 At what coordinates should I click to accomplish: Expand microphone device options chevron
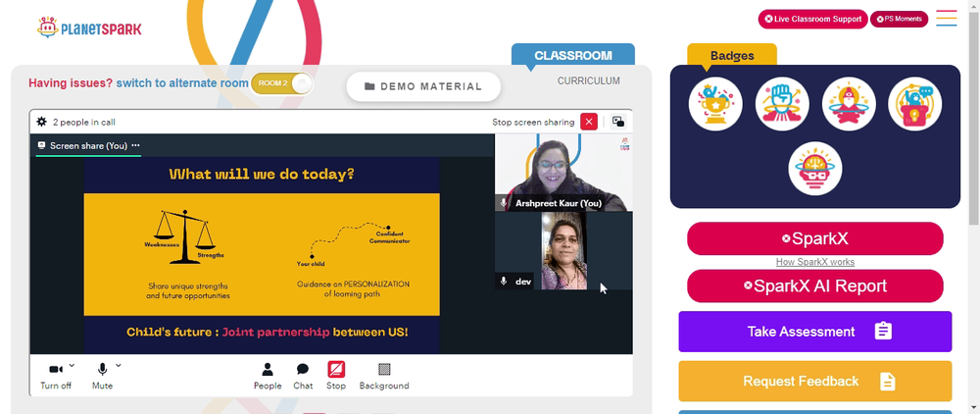click(x=119, y=365)
